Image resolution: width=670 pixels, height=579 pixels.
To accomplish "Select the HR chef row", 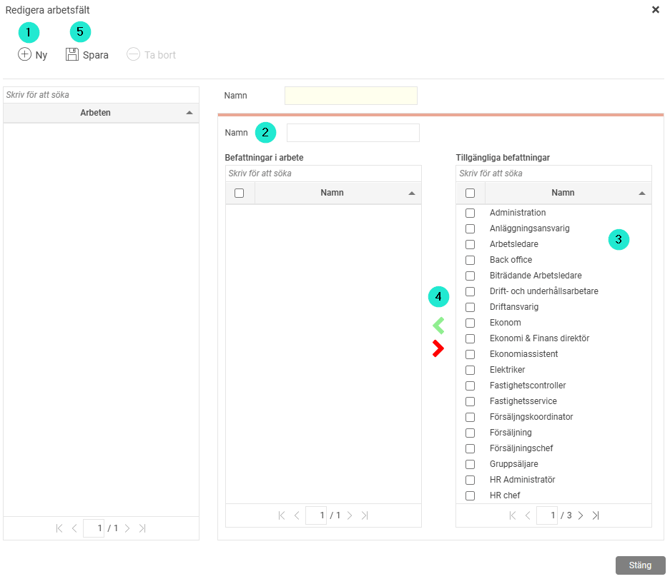I will pos(504,496).
